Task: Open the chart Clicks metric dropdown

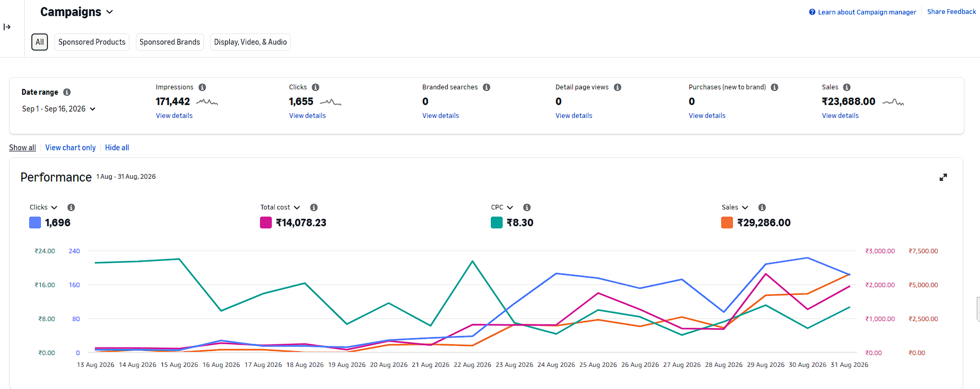Action: click(x=44, y=207)
